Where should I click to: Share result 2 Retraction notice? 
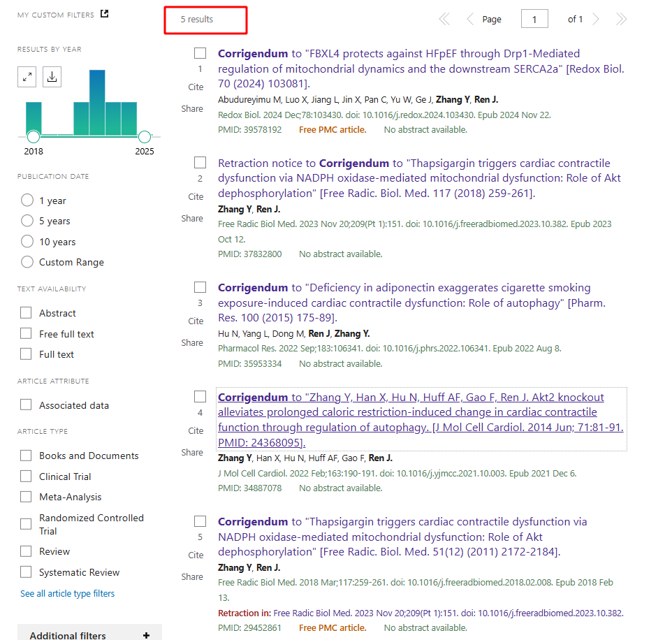click(192, 219)
